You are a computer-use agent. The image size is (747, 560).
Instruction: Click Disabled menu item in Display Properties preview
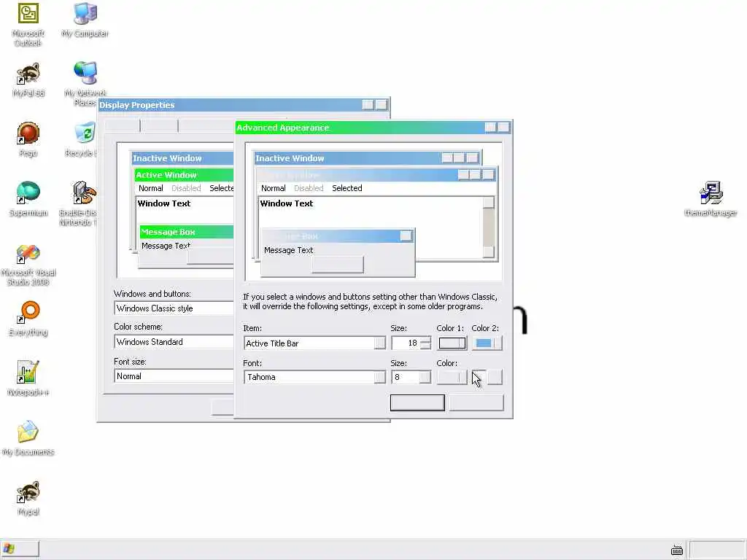pos(186,188)
